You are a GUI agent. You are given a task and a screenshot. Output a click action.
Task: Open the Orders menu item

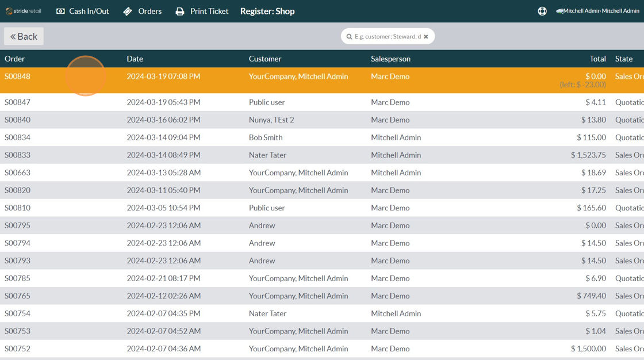pos(143,11)
